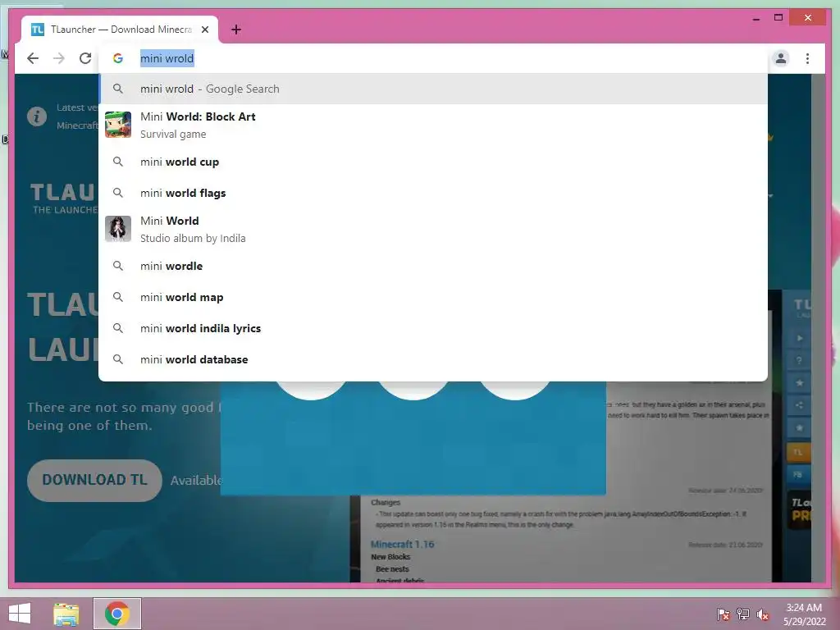
Task: Open the Minecraft 1.16 link
Action: click(402, 545)
